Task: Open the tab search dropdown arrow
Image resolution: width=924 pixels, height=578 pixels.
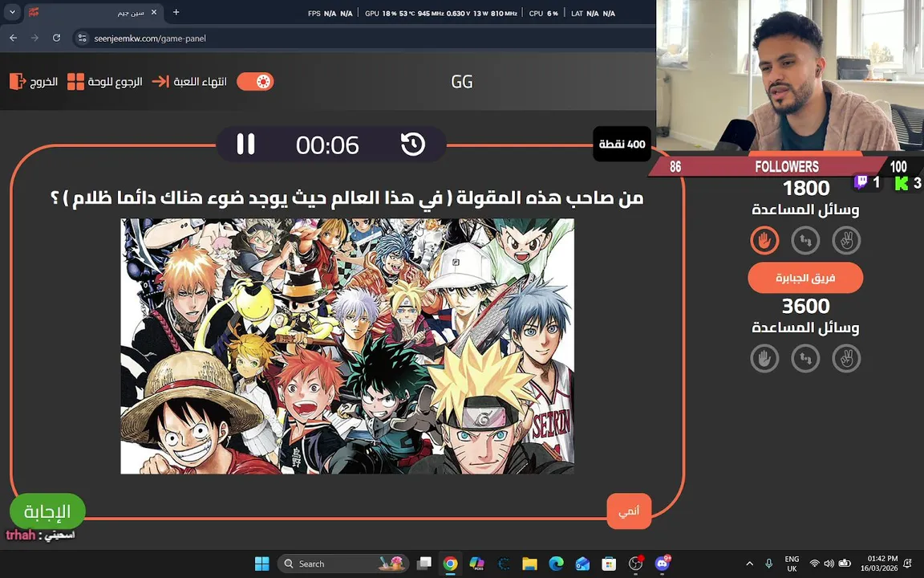Action: (12, 12)
